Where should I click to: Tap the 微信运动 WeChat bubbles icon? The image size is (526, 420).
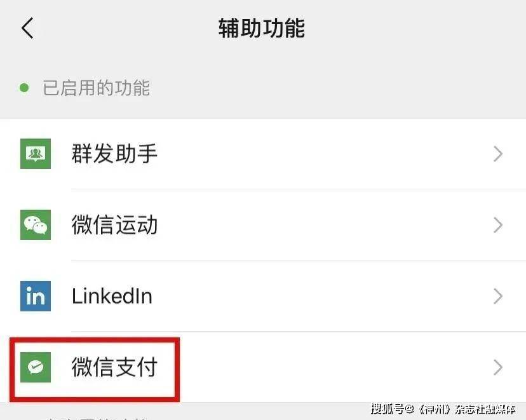(x=36, y=225)
